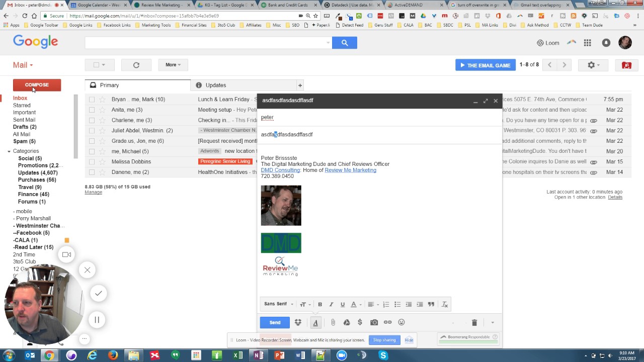Click THE EMAIL GAME button
Viewport: 644px width, 362px height.
[486, 65]
